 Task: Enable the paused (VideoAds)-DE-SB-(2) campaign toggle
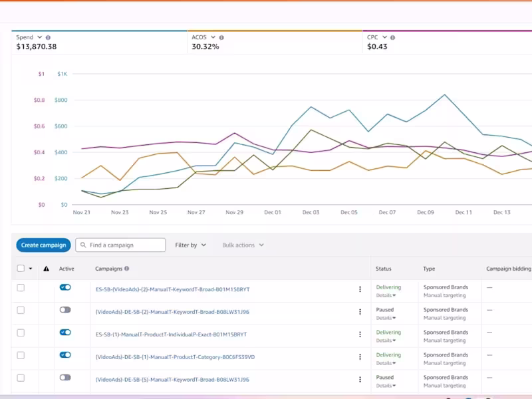[x=65, y=310]
